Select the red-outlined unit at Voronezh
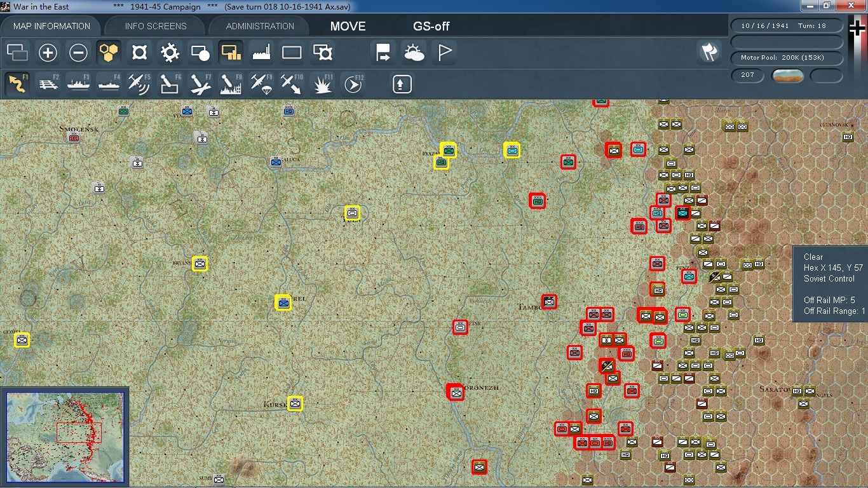 [456, 393]
